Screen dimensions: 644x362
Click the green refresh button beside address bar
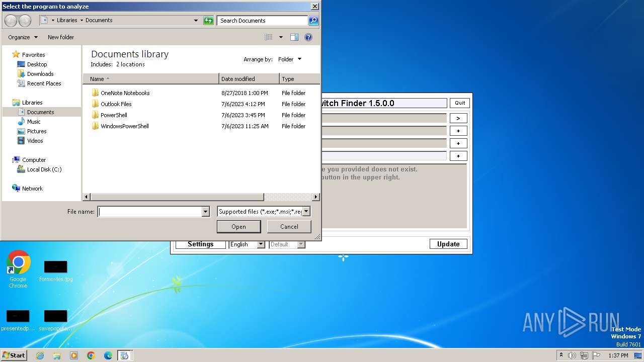(208, 21)
